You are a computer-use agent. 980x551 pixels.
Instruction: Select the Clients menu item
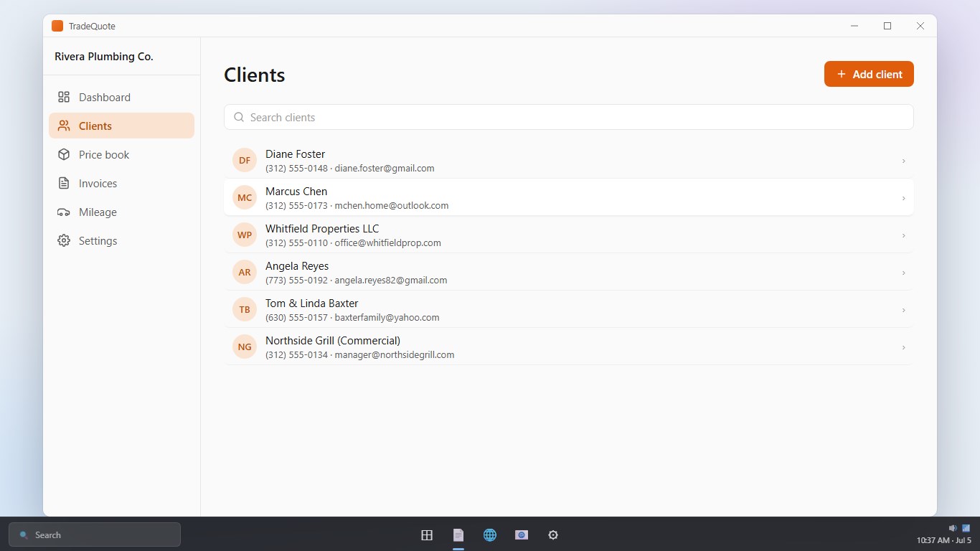[121, 126]
